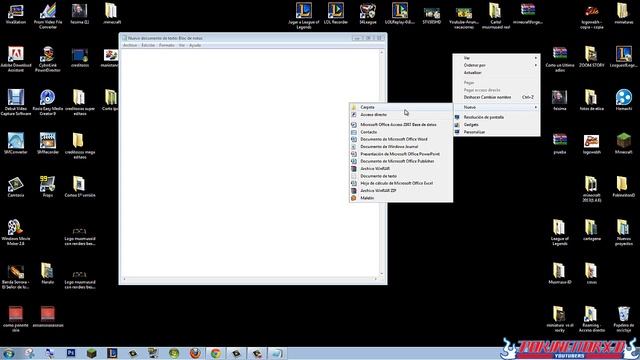Expand Nuevo in the context menu
The width and height of the screenshot is (640, 360).
click(496, 107)
